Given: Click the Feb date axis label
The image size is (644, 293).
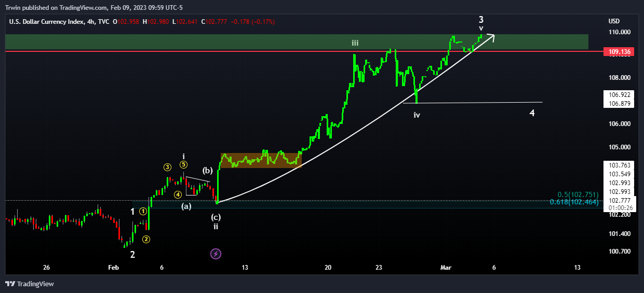Looking at the screenshot, I should (x=113, y=268).
